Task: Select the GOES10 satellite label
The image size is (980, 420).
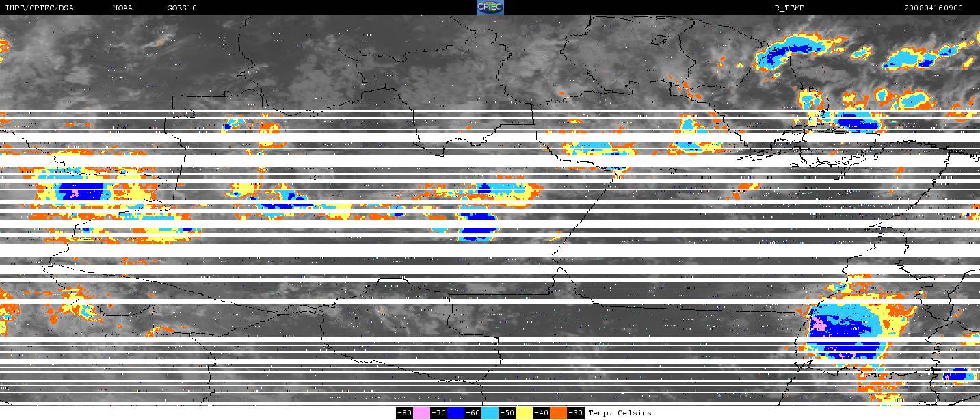Action: pyautogui.click(x=182, y=8)
